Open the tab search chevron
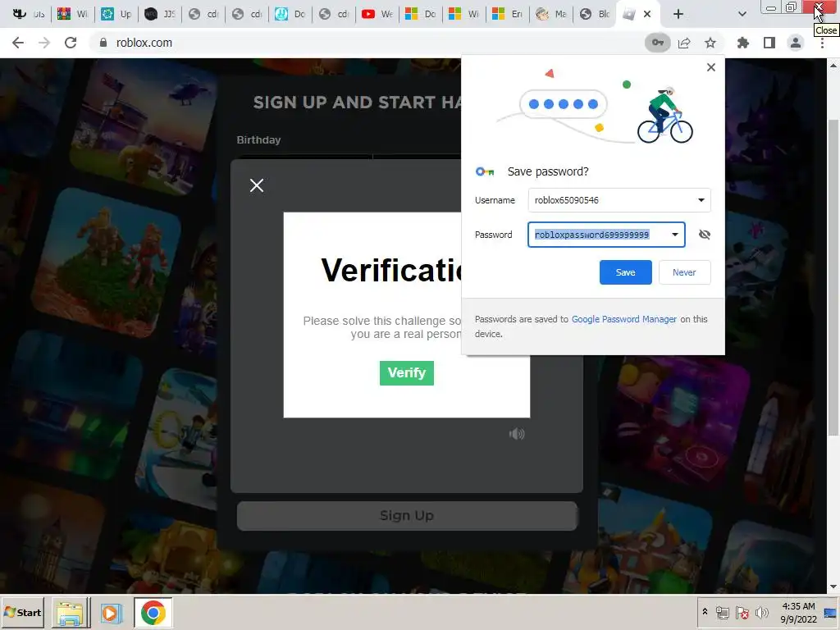The width and height of the screenshot is (840, 630). [742, 14]
